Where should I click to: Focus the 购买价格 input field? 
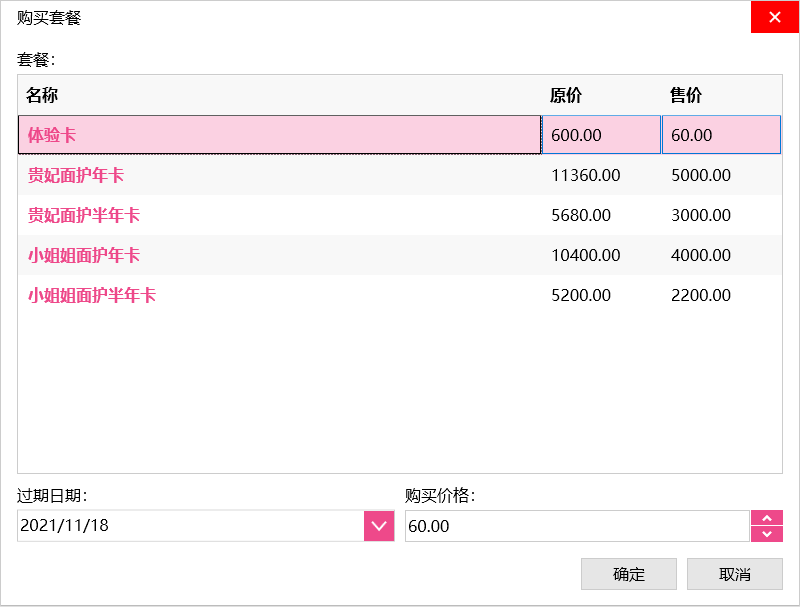pyautogui.click(x=576, y=526)
